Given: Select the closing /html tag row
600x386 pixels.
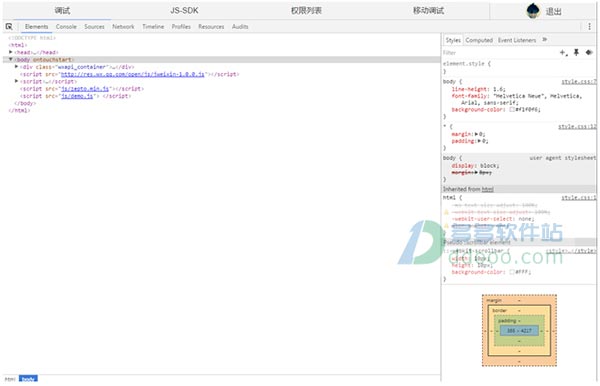Looking at the screenshot, I should 19,111.
